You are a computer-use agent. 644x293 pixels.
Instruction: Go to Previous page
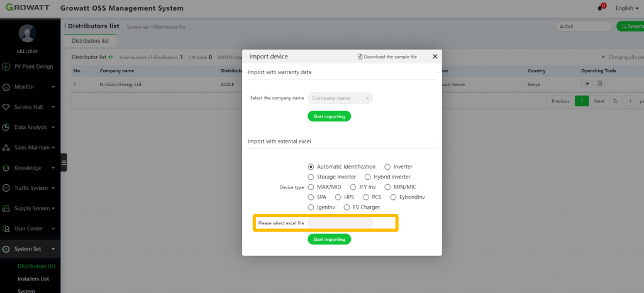click(x=560, y=101)
